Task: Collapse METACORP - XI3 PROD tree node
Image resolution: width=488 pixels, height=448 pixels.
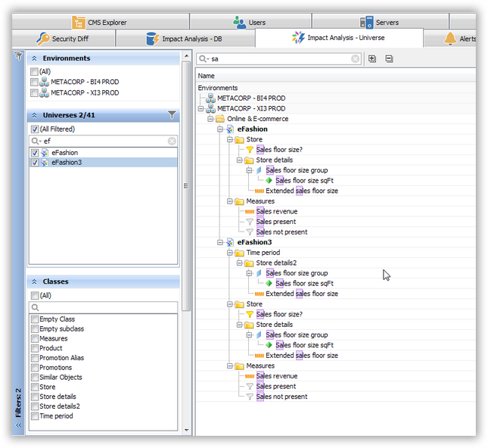Action: [200, 108]
